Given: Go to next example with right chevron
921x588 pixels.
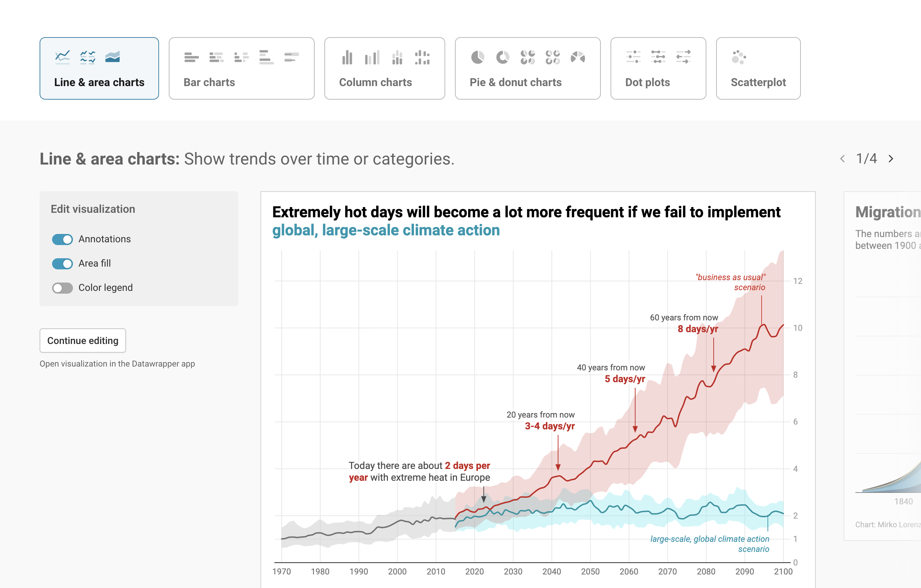Looking at the screenshot, I should pos(891,159).
